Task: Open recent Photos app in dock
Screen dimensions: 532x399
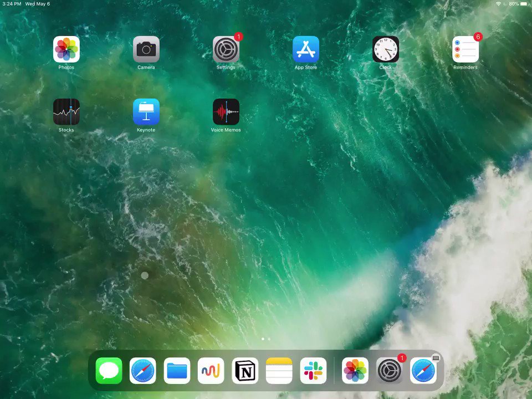Action: pyautogui.click(x=355, y=371)
